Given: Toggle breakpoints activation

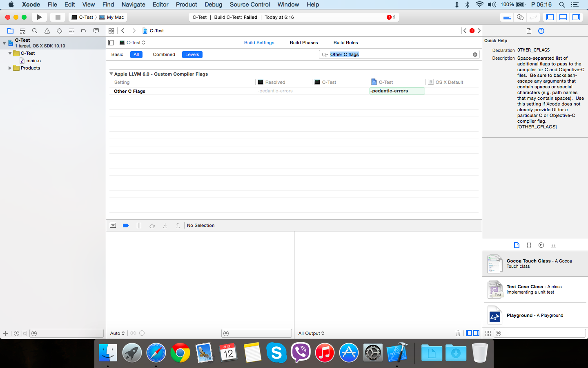Looking at the screenshot, I should tap(126, 225).
